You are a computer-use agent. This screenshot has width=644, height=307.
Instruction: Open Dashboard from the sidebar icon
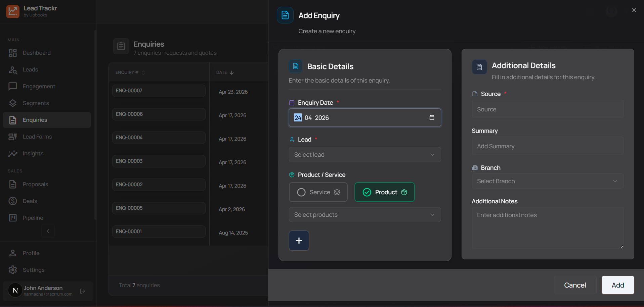click(x=13, y=53)
